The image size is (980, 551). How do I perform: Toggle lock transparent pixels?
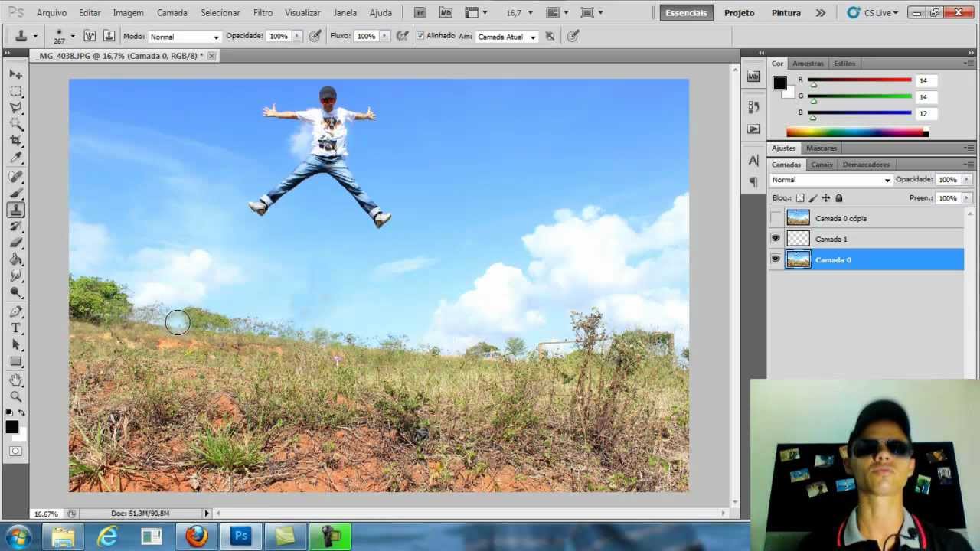pos(800,198)
